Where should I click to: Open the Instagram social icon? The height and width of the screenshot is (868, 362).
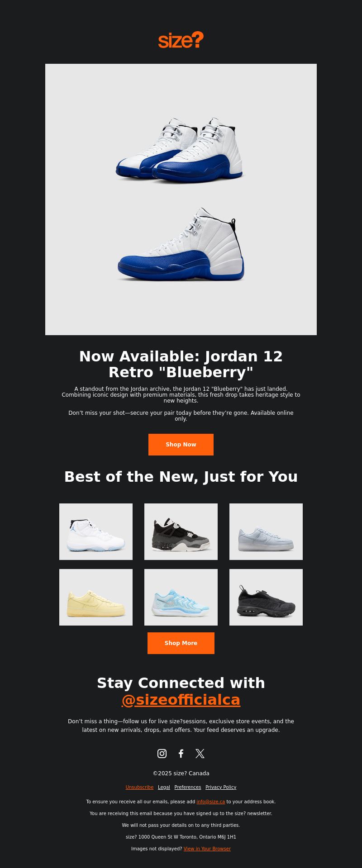(162, 753)
